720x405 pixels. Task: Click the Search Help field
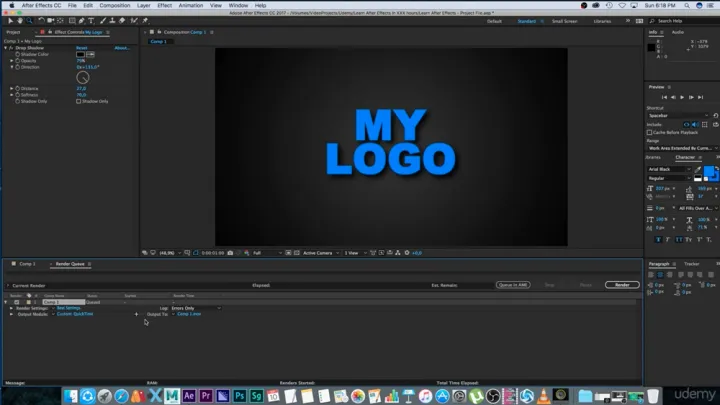680,20
